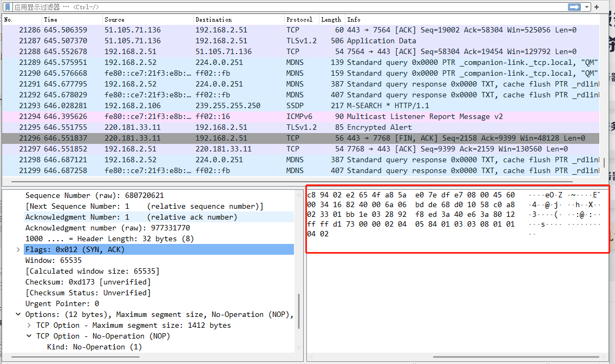Sort packets by the Time column header
Image resolution: width=615 pixels, height=364 pixels.
(72, 19)
